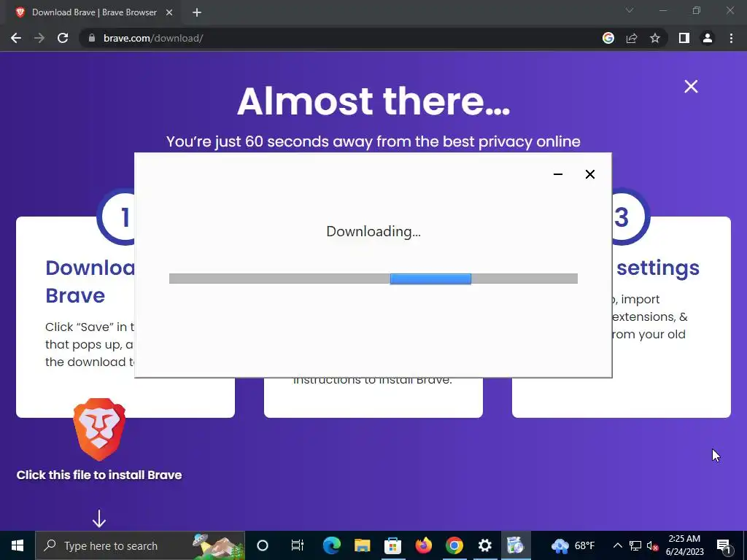Dismiss the Almost there overlay with X
The image size is (747, 560).
(691, 86)
